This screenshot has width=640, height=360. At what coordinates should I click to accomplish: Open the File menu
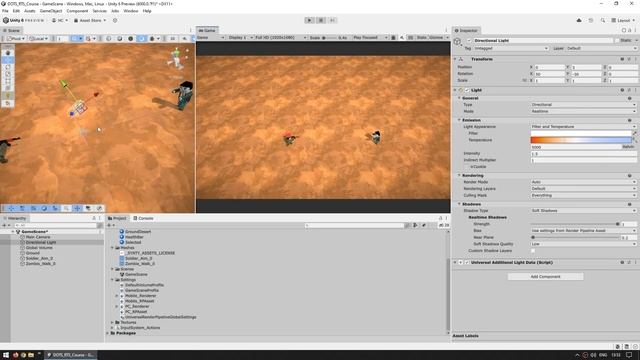(5, 11)
